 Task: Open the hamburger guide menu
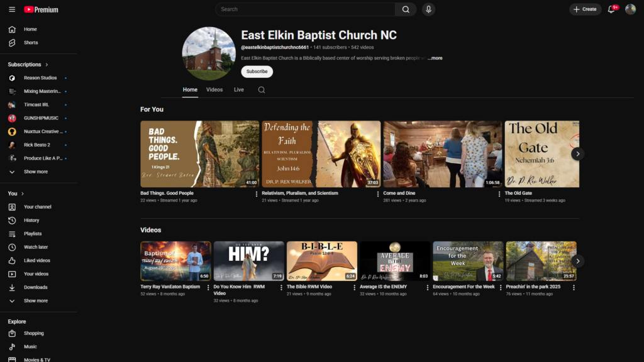pos(12,9)
